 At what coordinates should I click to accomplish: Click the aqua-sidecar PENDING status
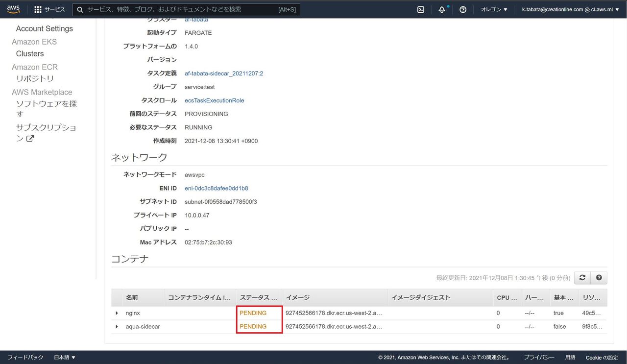253,327
